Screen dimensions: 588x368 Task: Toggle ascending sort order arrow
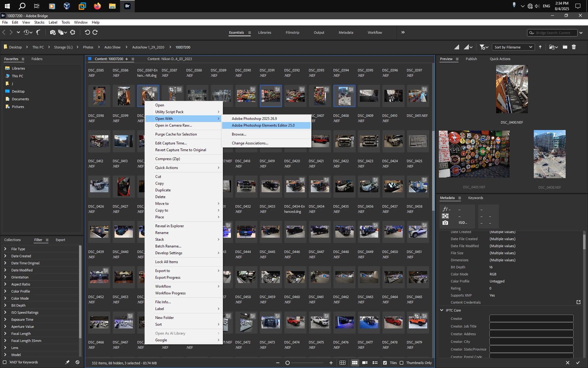point(540,47)
